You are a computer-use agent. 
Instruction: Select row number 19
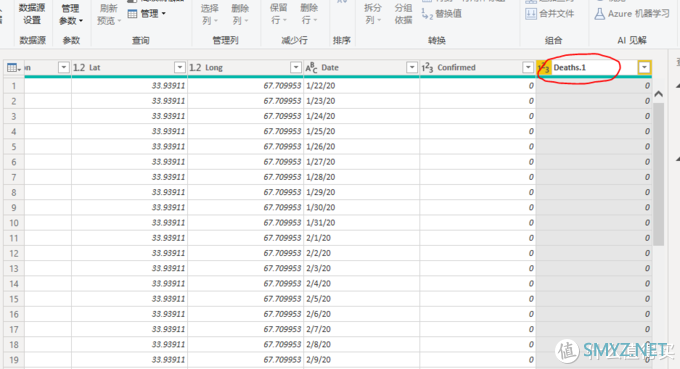[14, 360]
